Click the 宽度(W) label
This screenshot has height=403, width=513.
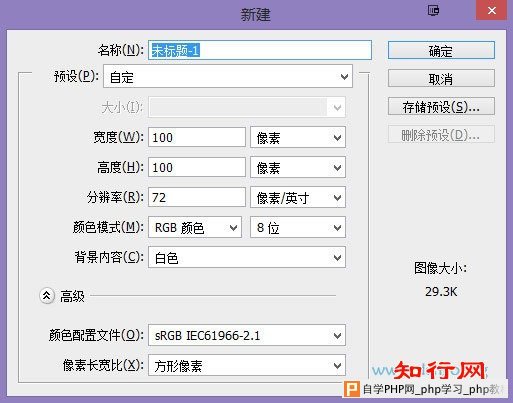(118, 137)
